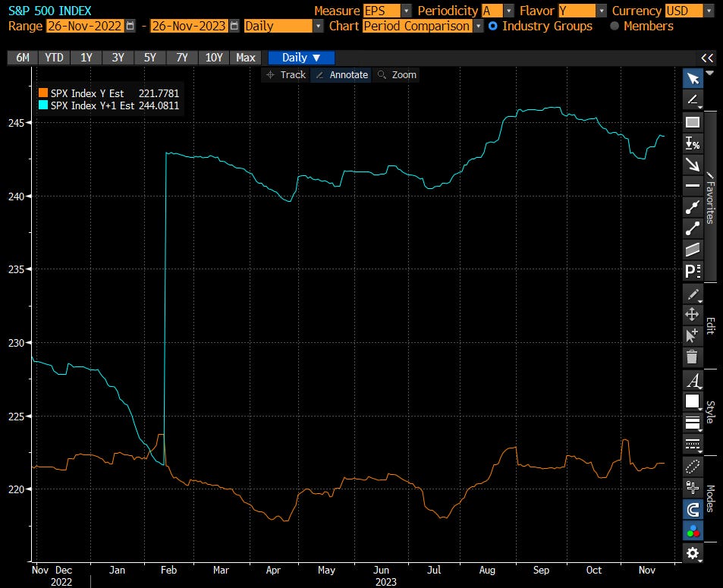Open the Measure EPS dropdown arrow
The image size is (723, 588).
coord(406,11)
